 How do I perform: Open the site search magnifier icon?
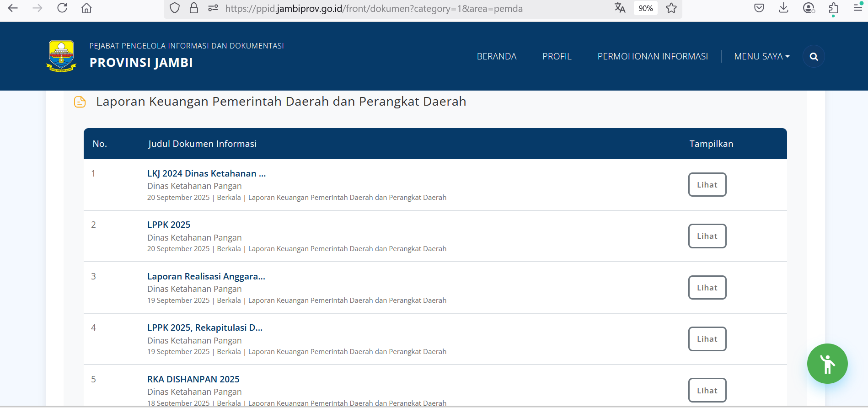point(814,57)
